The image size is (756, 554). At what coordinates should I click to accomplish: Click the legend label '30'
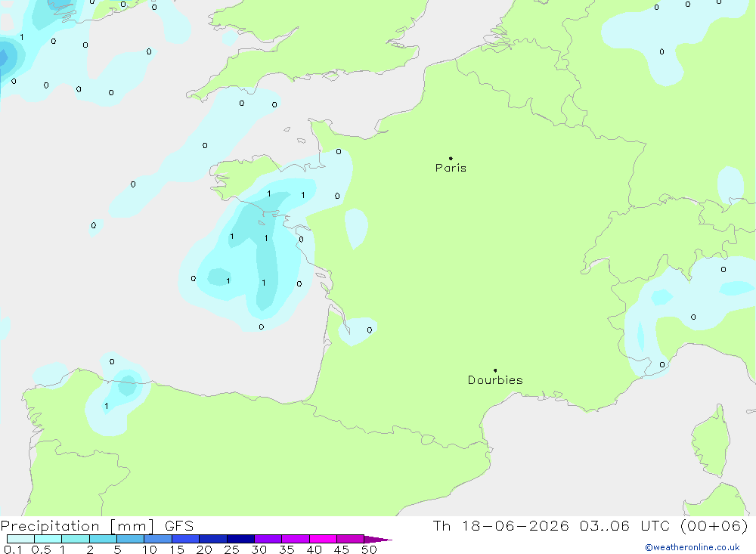(x=259, y=549)
